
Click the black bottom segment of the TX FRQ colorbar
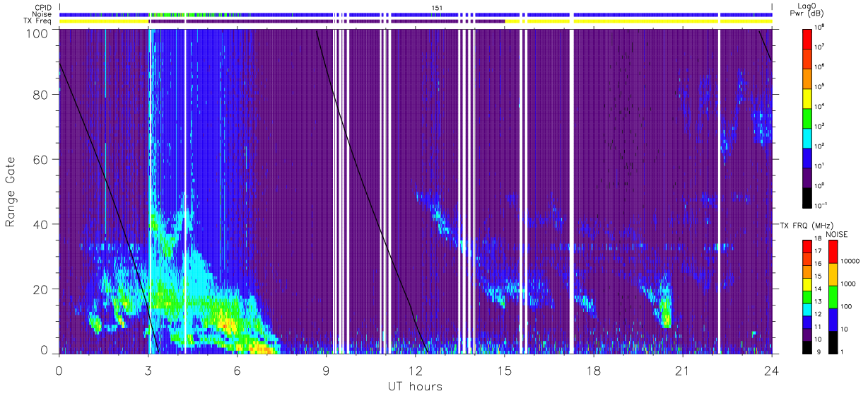point(807,346)
